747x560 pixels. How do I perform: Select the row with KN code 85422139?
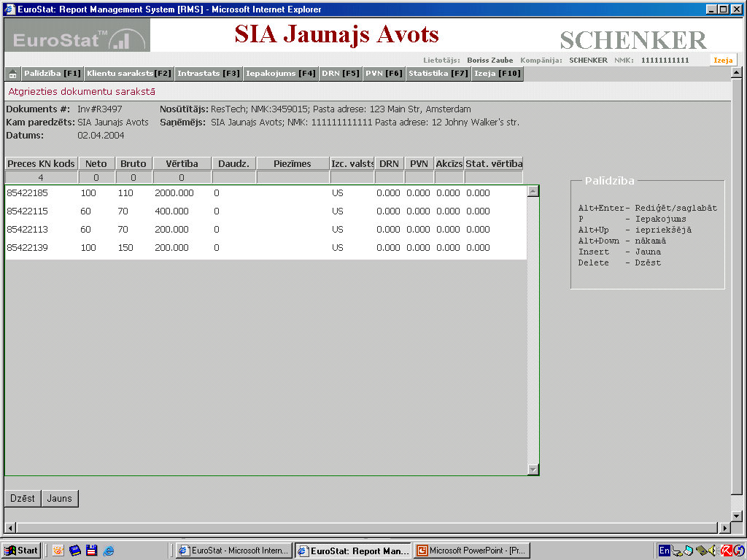tap(266, 248)
